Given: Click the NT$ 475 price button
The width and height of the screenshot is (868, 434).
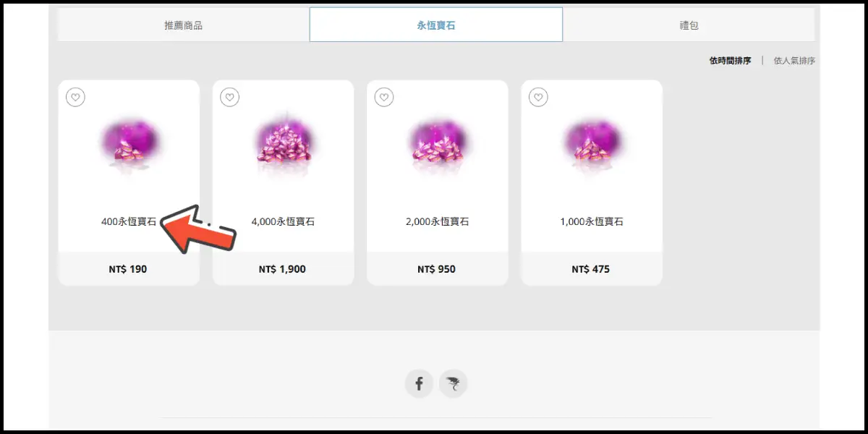Looking at the screenshot, I should (592, 269).
